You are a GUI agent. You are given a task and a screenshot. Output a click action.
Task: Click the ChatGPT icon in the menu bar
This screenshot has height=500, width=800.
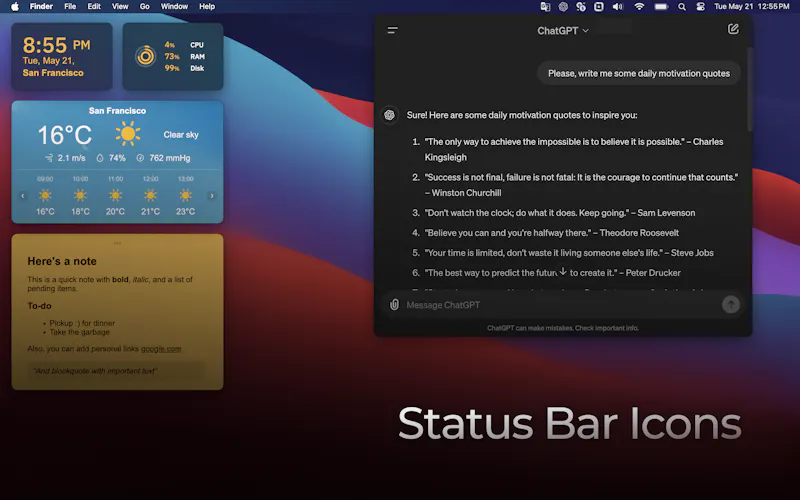pos(563,7)
